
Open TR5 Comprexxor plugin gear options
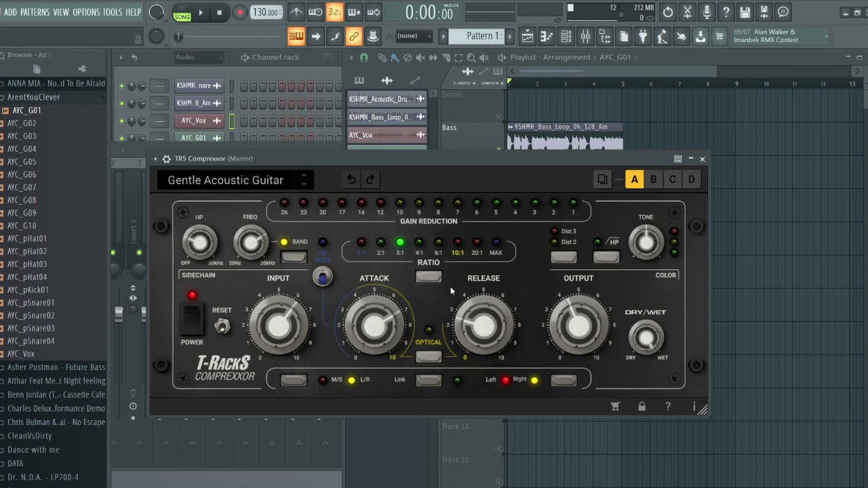pos(166,159)
